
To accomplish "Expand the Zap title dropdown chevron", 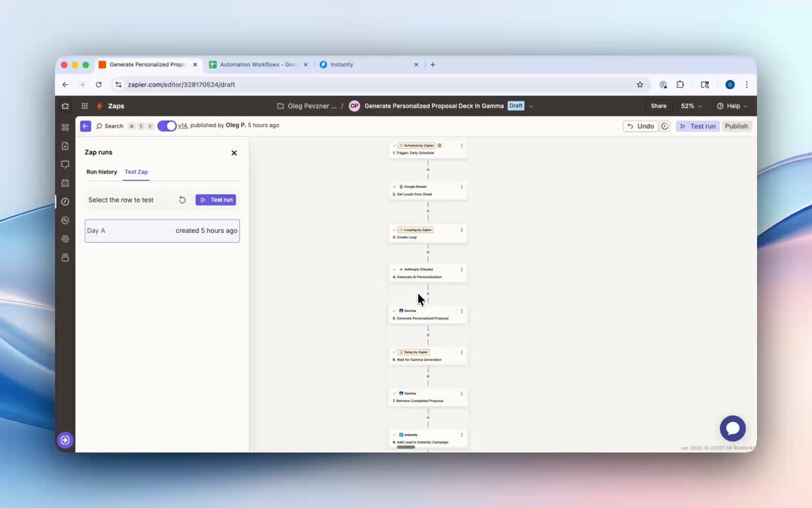I will (531, 107).
